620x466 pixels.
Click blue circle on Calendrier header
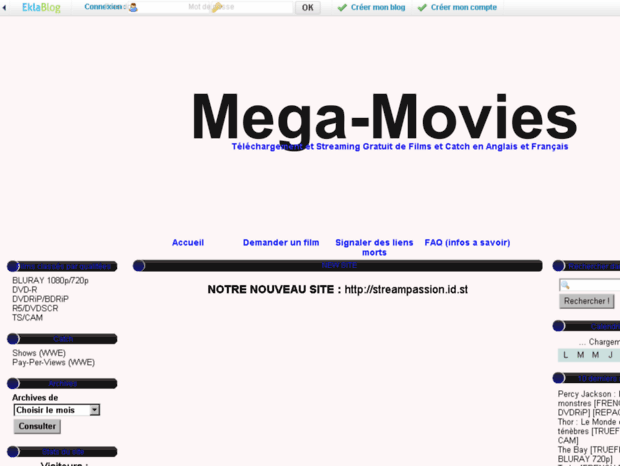(x=558, y=326)
